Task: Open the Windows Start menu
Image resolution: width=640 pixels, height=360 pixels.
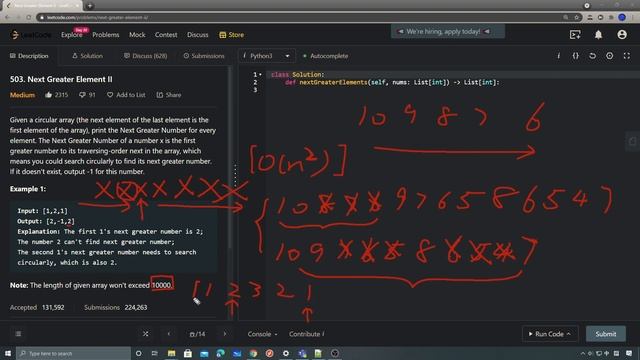Action: click(x=8, y=353)
